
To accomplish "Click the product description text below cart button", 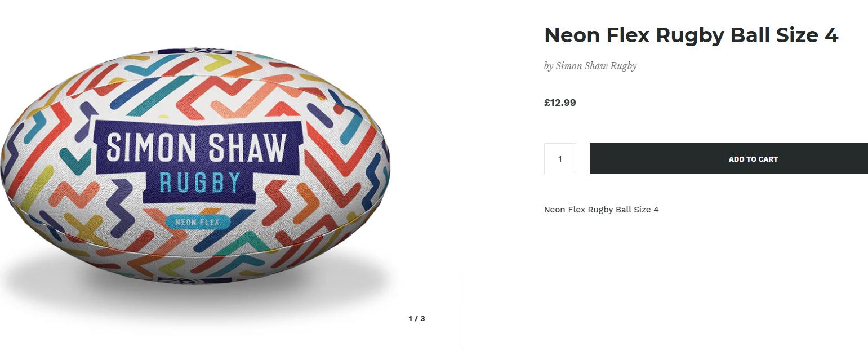I will [601, 210].
